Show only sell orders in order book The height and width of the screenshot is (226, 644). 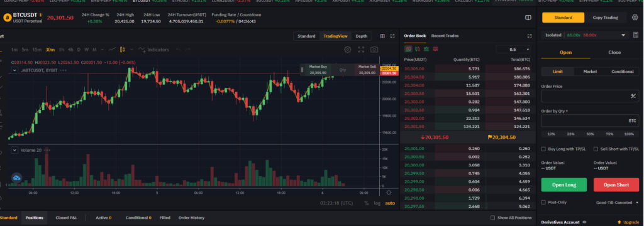tap(435, 49)
